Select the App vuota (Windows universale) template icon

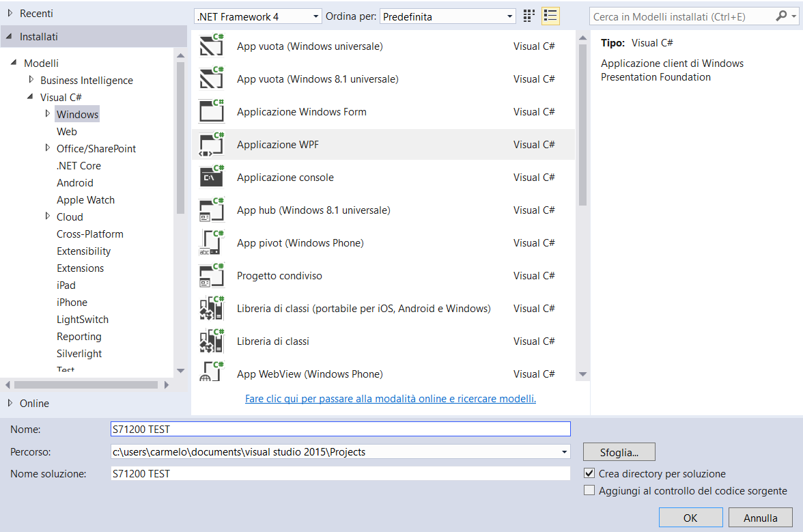212,45
